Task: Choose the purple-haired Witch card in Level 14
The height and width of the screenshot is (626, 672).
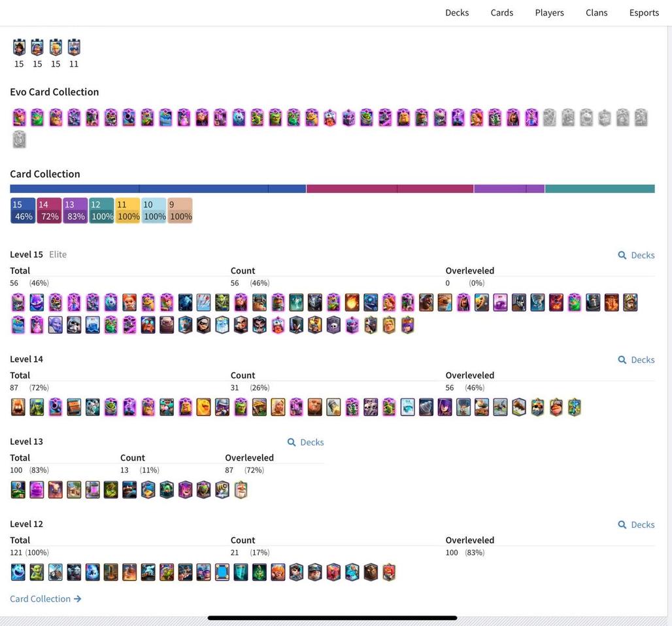Action: click(x=445, y=408)
